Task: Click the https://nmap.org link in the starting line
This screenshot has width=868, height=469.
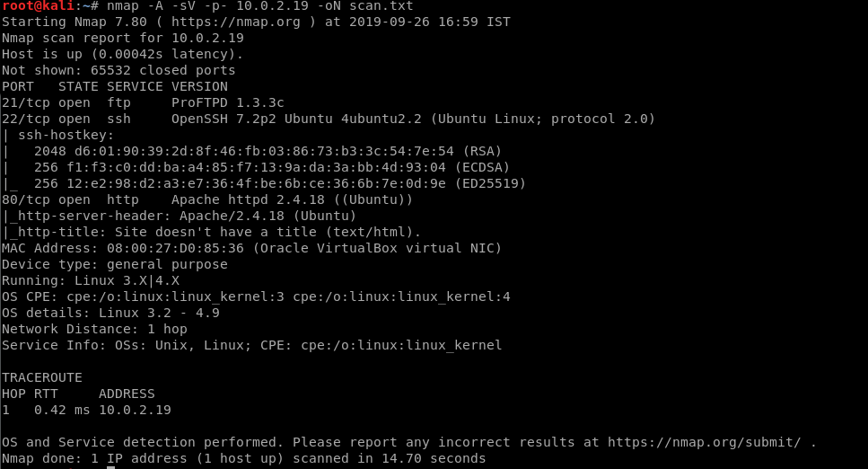Action: click(235, 22)
